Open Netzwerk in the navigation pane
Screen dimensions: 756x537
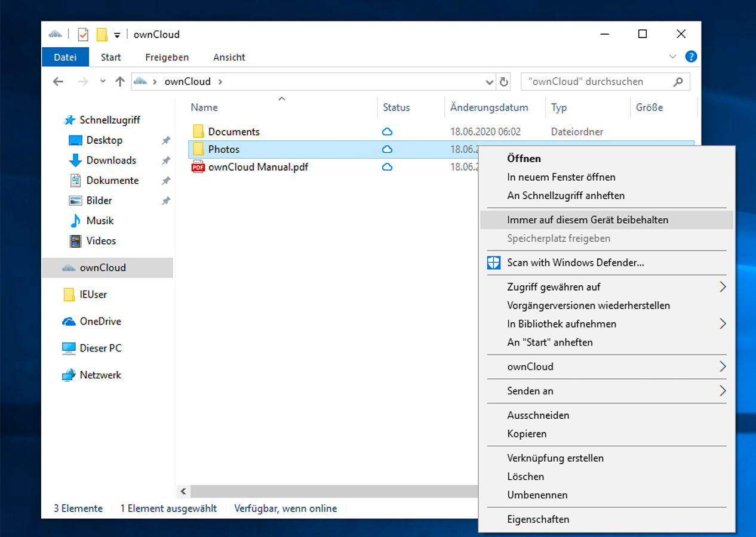tap(100, 375)
